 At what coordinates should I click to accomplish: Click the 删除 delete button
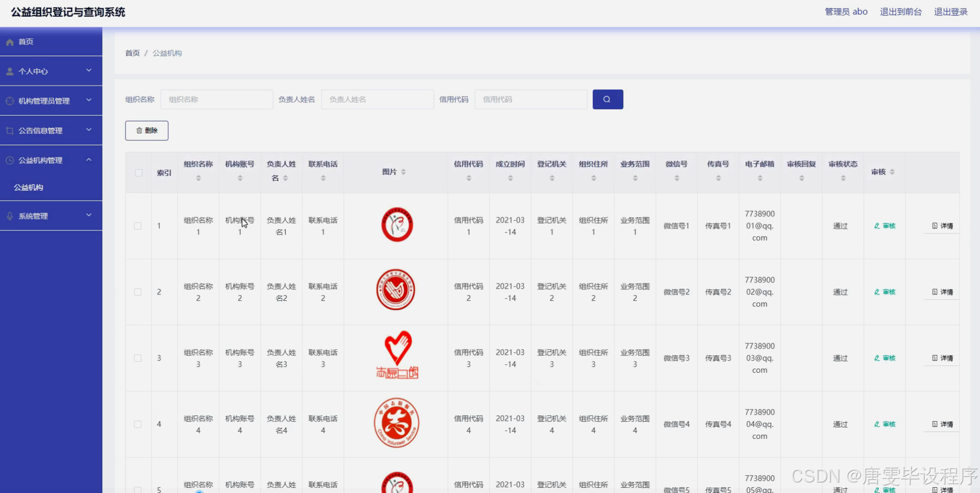(x=147, y=131)
